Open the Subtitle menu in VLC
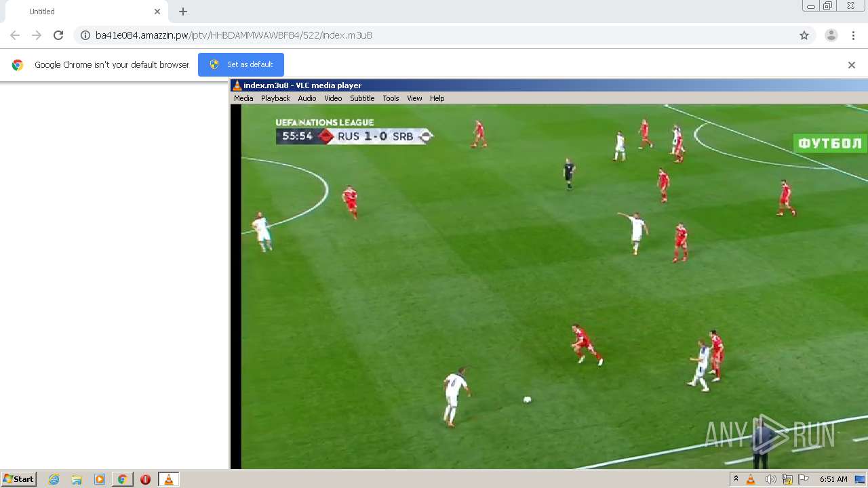 pyautogui.click(x=362, y=98)
